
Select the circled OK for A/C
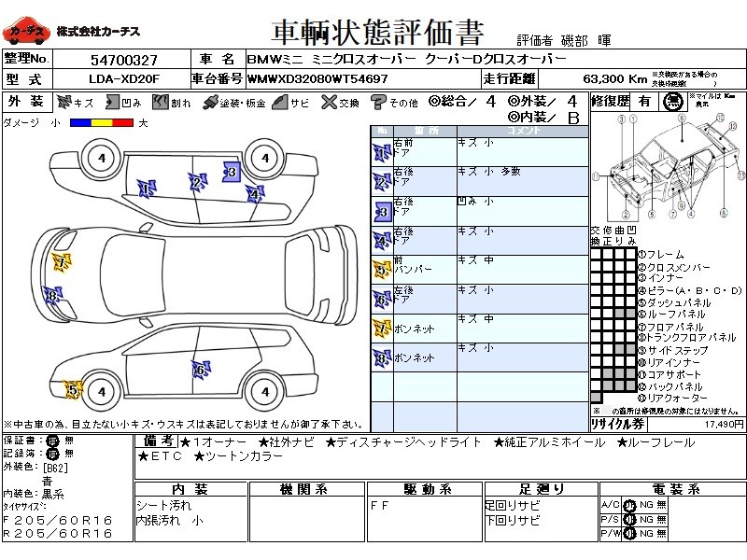pos(629,505)
